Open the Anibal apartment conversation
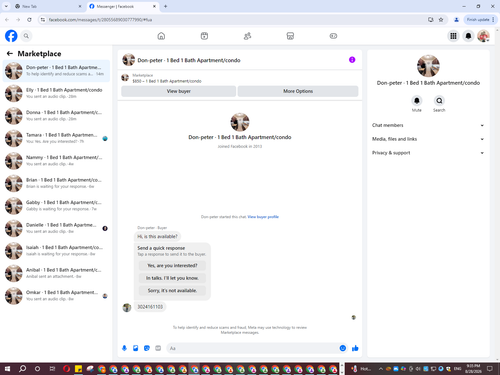 coord(56,273)
